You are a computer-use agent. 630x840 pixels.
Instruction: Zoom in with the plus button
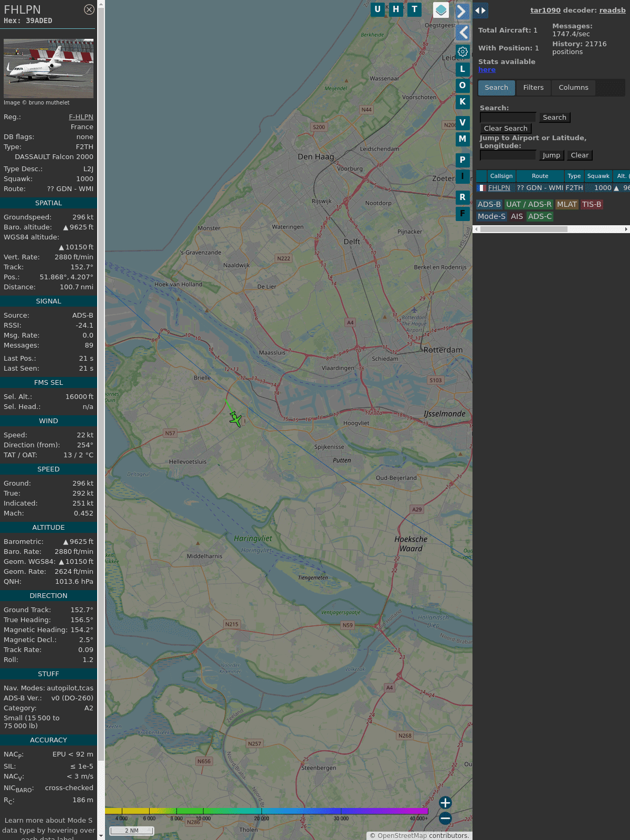pyautogui.click(x=445, y=803)
